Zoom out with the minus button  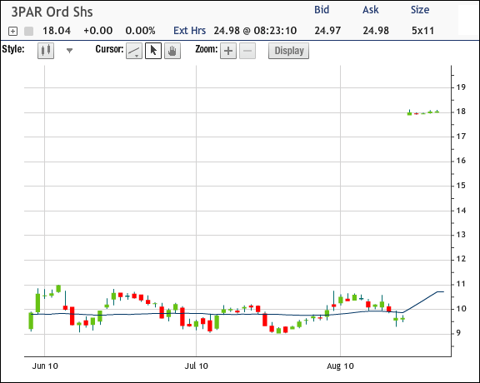pyautogui.click(x=247, y=51)
